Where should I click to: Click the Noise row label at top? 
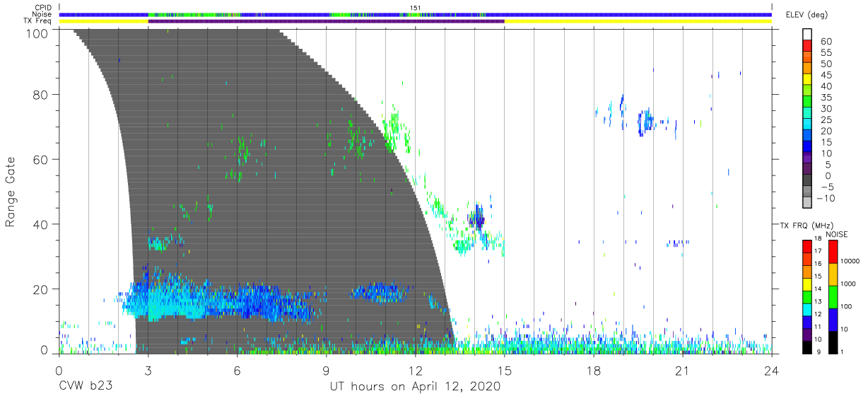point(43,14)
